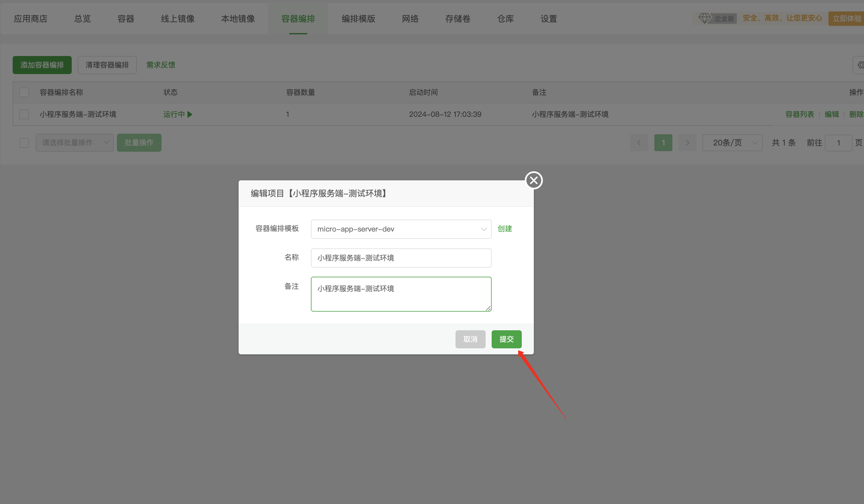Click the 企业版 badge label
The image size is (864, 504).
click(724, 18)
